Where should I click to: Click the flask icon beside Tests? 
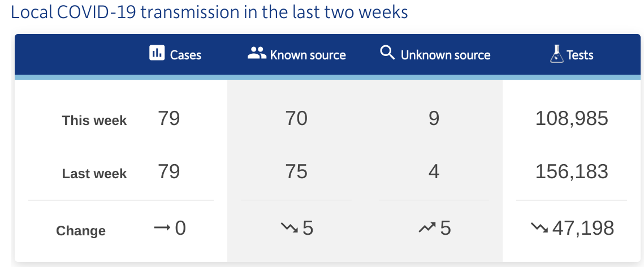point(556,53)
